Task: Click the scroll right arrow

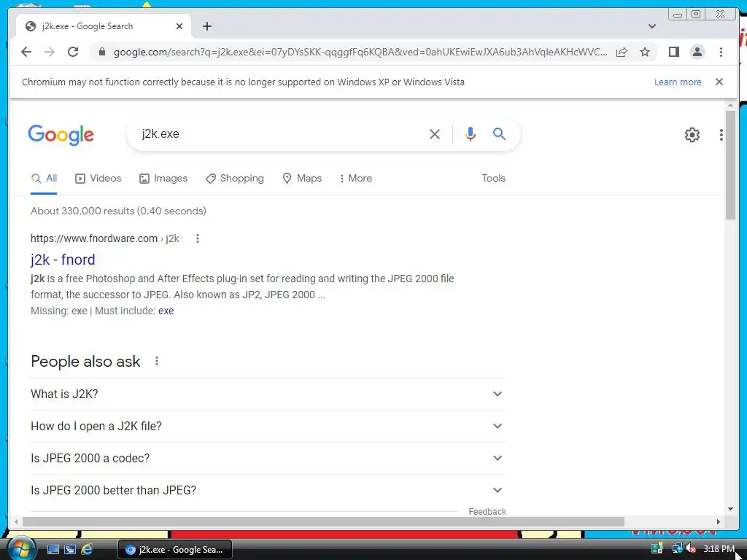Action: [x=719, y=522]
